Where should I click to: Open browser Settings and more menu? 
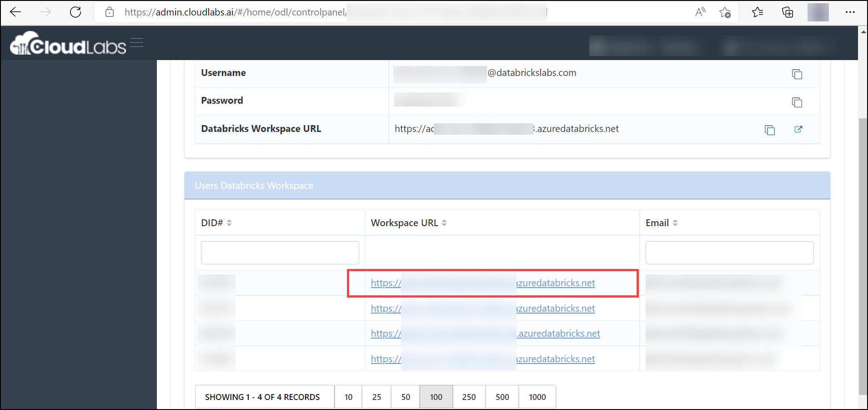850,12
